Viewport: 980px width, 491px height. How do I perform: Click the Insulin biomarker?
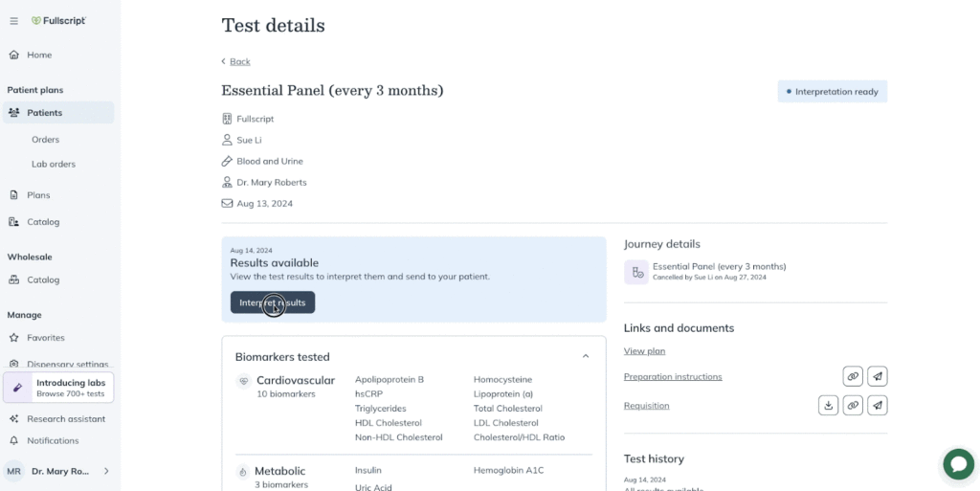tap(368, 470)
